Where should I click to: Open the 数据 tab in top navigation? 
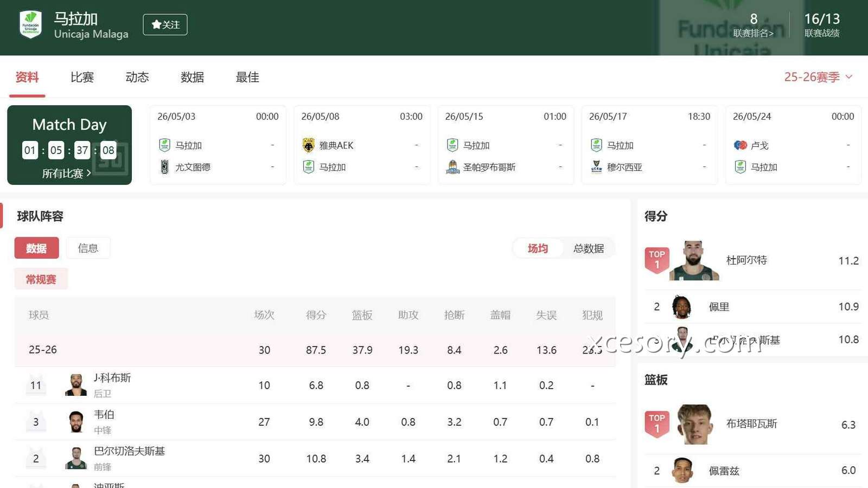tap(192, 77)
